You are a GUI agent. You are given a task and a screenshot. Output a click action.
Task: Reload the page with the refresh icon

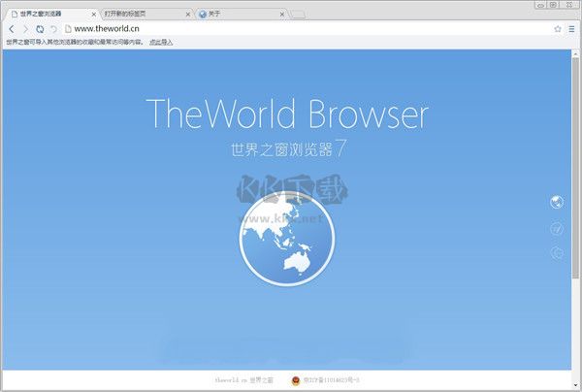[x=40, y=29]
